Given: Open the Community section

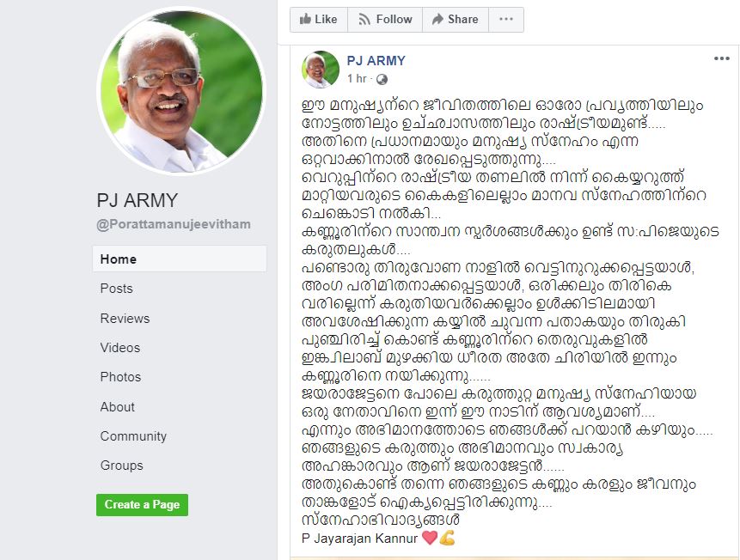Looking at the screenshot, I should 133,436.
